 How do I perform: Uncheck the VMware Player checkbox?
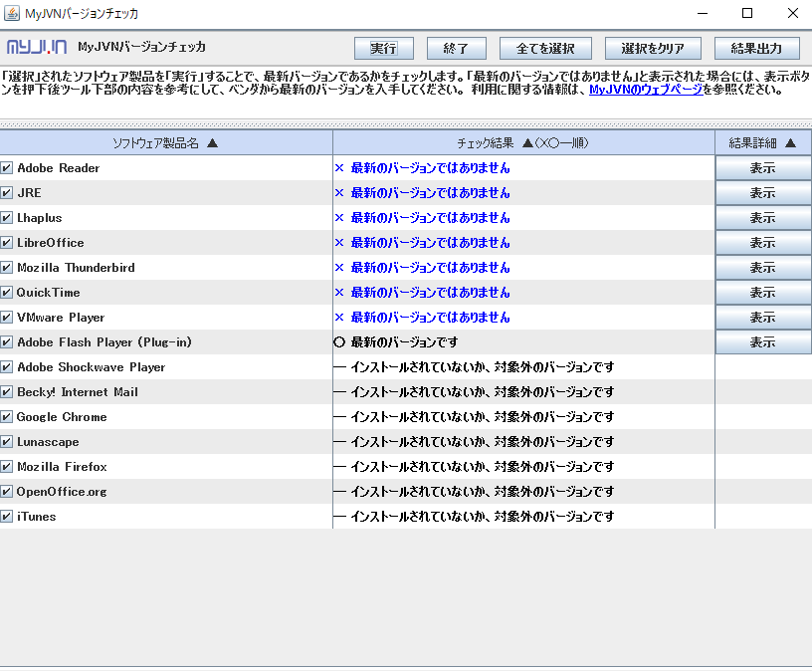coord(7,318)
